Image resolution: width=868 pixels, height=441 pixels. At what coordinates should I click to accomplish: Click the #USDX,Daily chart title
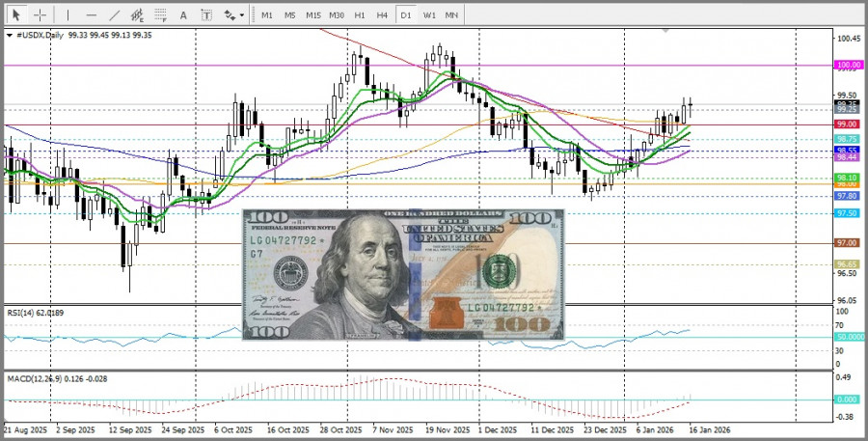pos(41,35)
